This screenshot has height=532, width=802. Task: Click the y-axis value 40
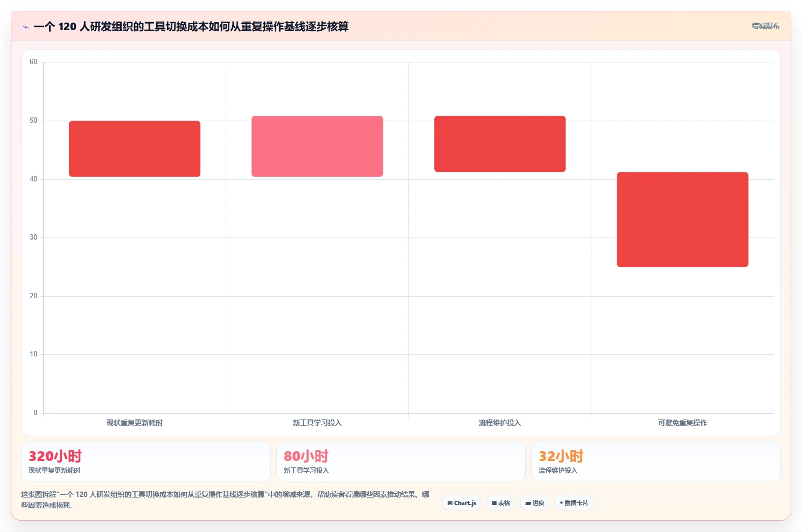pos(33,179)
